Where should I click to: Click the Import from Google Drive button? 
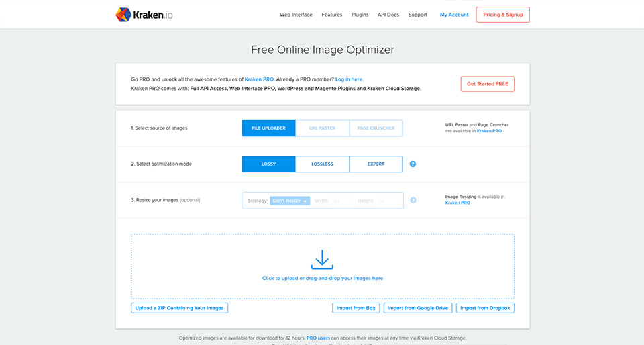point(418,308)
